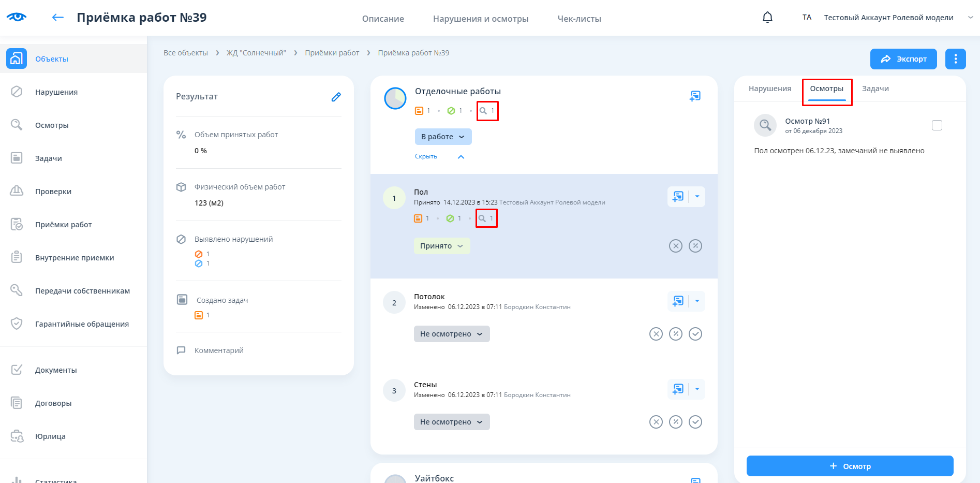Click the add-comment icon for Отделочные работы
Screen dimensions: 980x483
point(695,96)
